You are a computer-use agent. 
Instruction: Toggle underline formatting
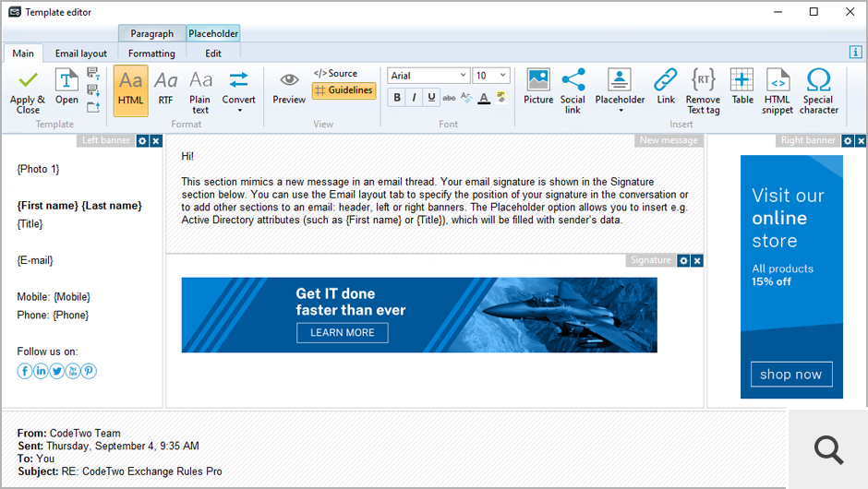coord(431,98)
